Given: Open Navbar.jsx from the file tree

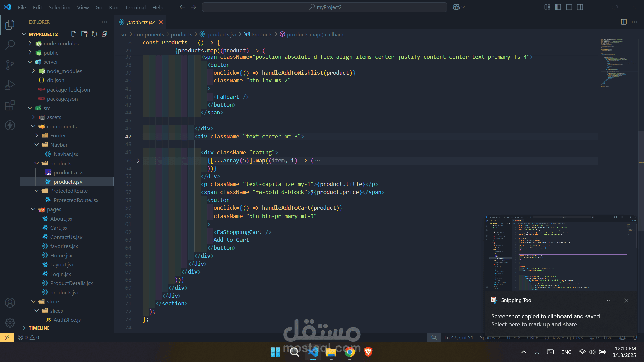Looking at the screenshot, I should click(x=66, y=154).
